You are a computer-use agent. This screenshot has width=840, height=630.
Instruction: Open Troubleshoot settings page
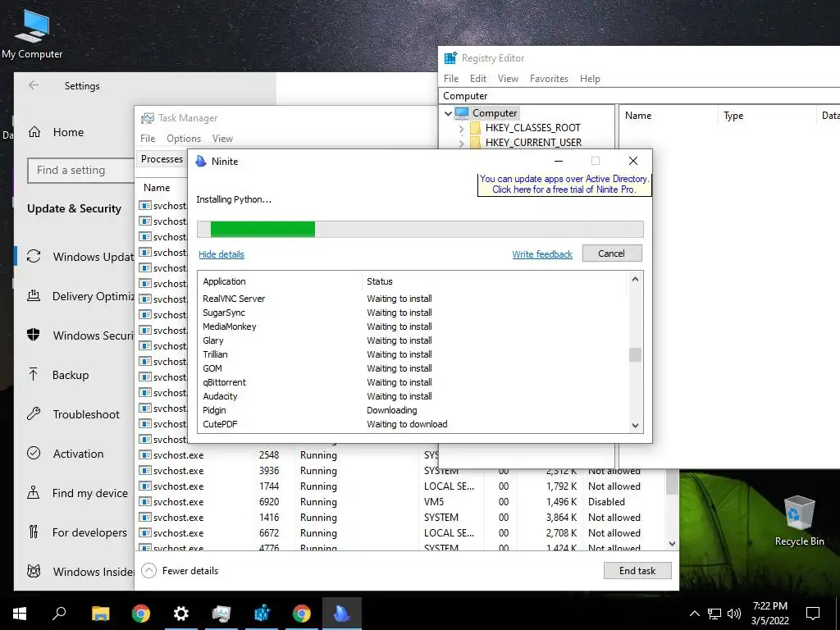pyautogui.click(x=75, y=414)
